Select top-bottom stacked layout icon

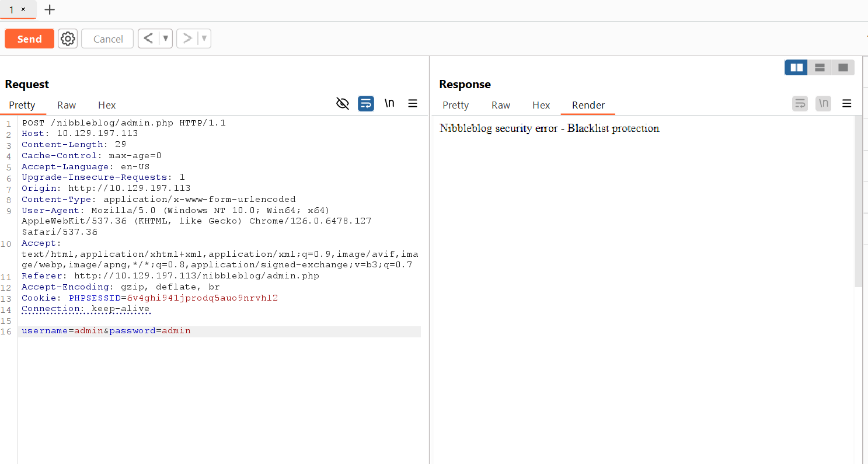coord(820,68)
